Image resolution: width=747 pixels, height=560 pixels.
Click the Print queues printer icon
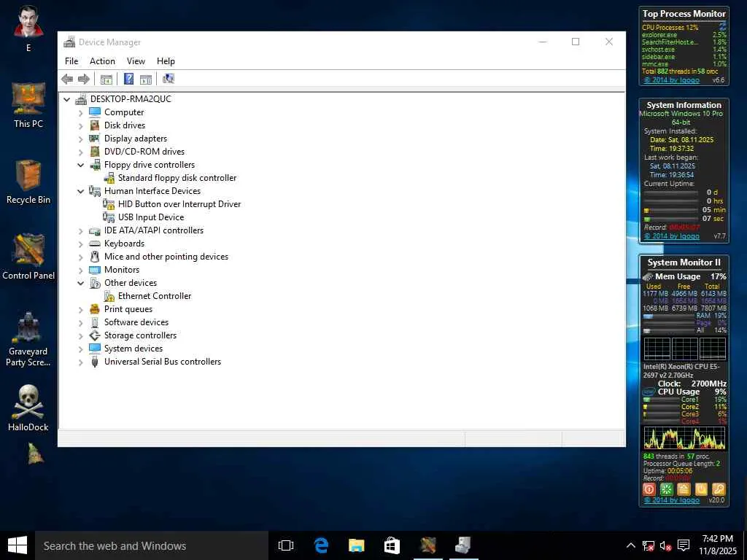pyautogui.click(x=94, y=309)
